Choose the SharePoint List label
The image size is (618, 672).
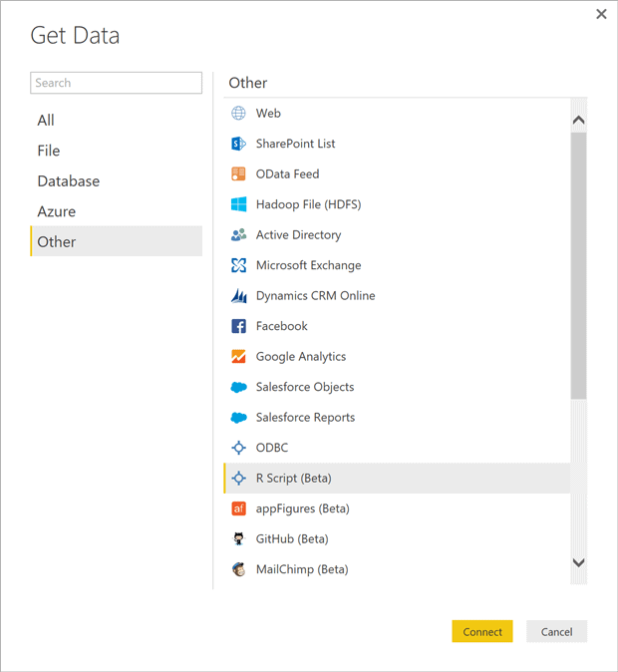(x=295, y=144)
